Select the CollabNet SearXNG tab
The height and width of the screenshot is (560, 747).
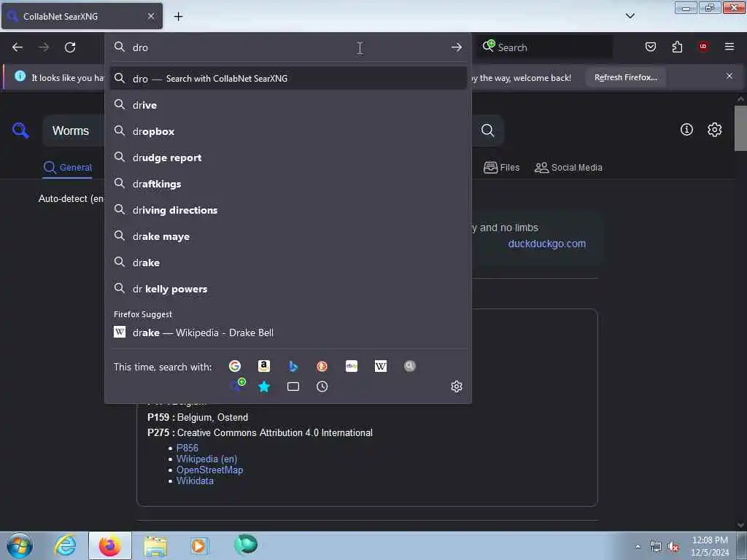[82, 16]
